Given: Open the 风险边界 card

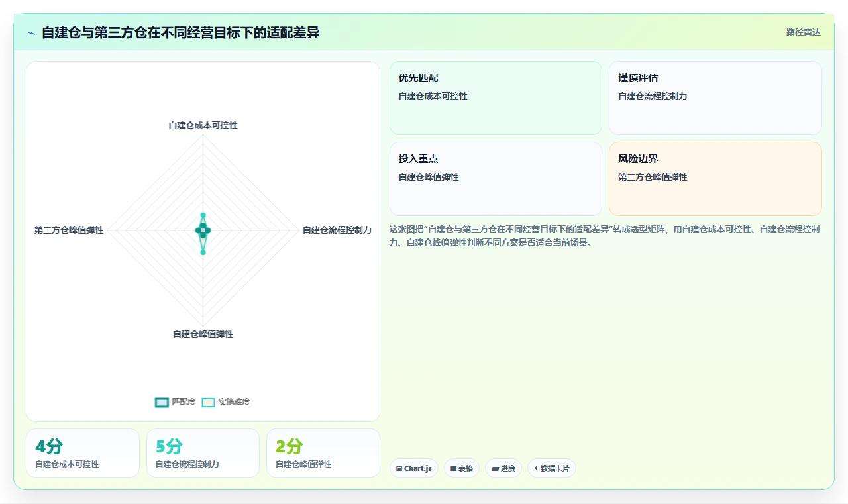Looking at the screenshot, I should coord(715,179).
